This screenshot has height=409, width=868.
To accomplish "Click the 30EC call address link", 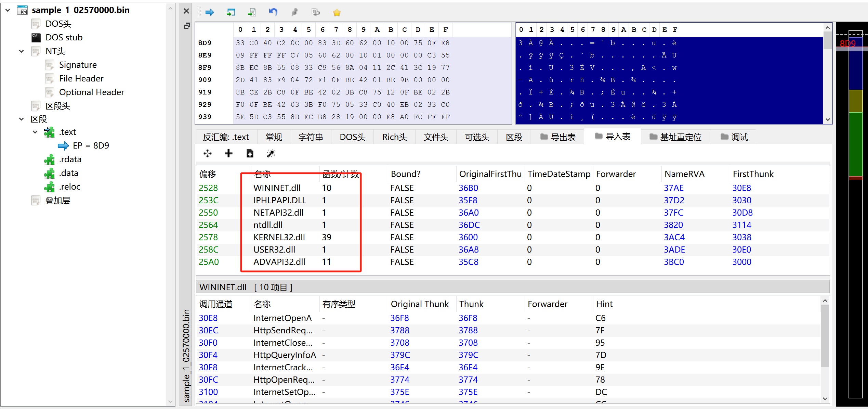I will 208,330.
